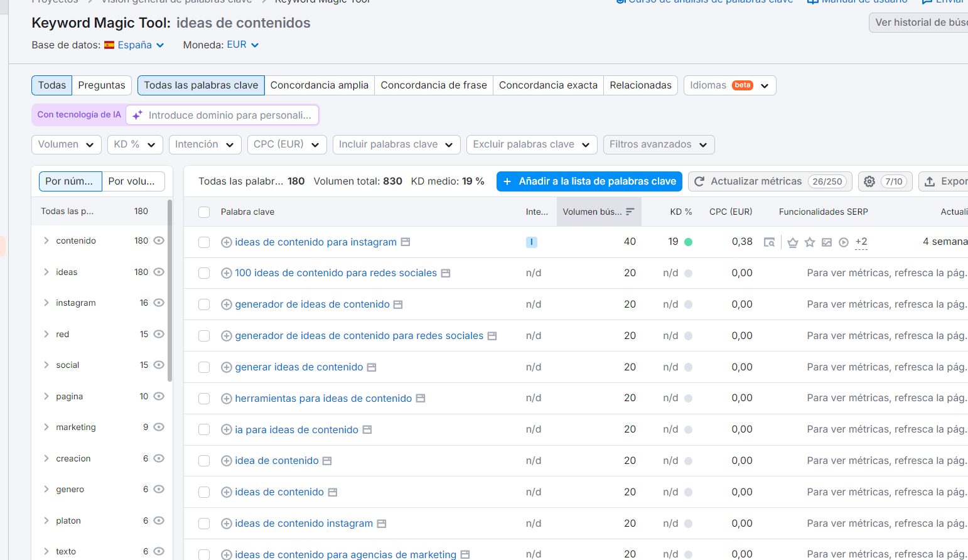Open keyword link 'ideas de contenido'
968x560 pixels.
coord(279,492)
